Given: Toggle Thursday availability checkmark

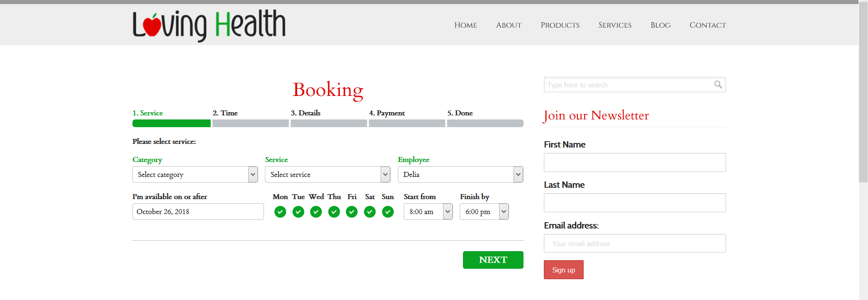Looking at the screenshot, I should coord(334,212).
